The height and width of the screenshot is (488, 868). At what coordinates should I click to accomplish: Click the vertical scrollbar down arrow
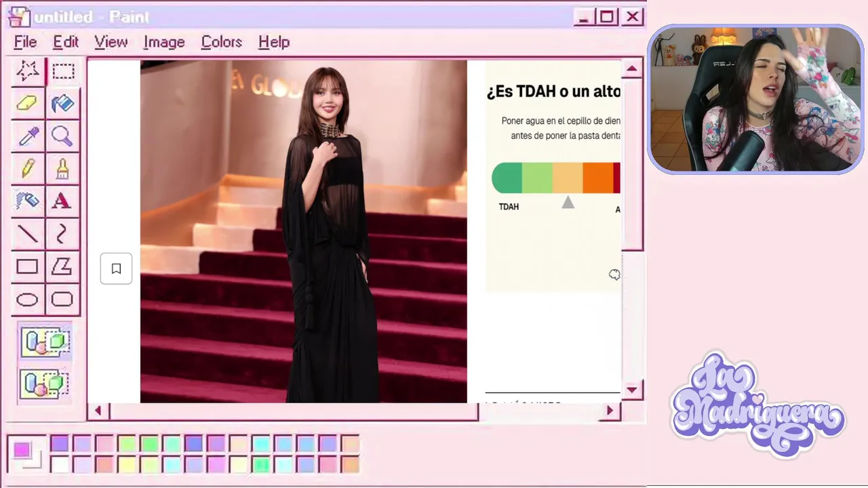pyautogui.click(x=632, y=389)
